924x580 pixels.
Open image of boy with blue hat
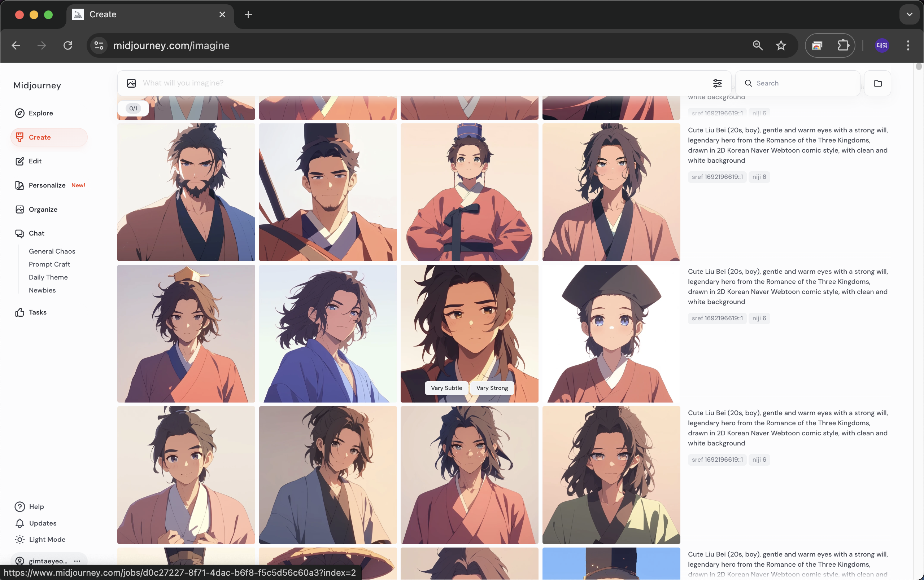point(469,192)
